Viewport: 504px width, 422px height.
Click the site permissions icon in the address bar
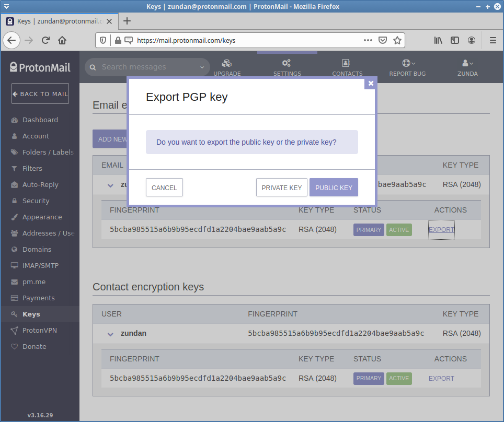pyautogui.click(x=129, y=40)
